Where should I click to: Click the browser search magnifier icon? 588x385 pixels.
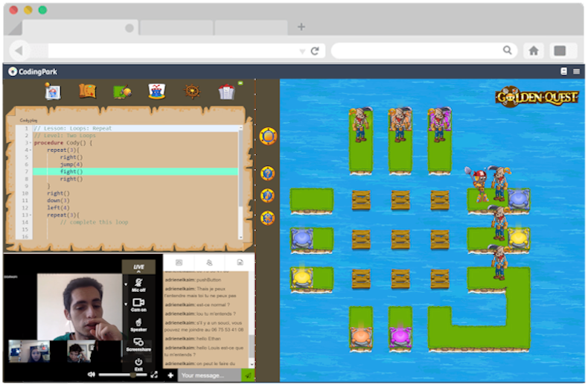[x=508, y=50]
